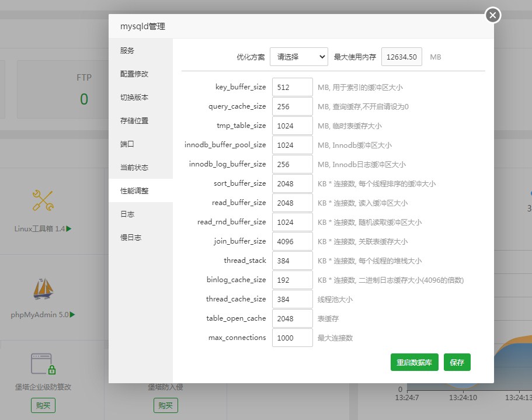532x420 pixels.
Task: Click 购买 under 堡塔防入侵
Action: tap(165, 405)
